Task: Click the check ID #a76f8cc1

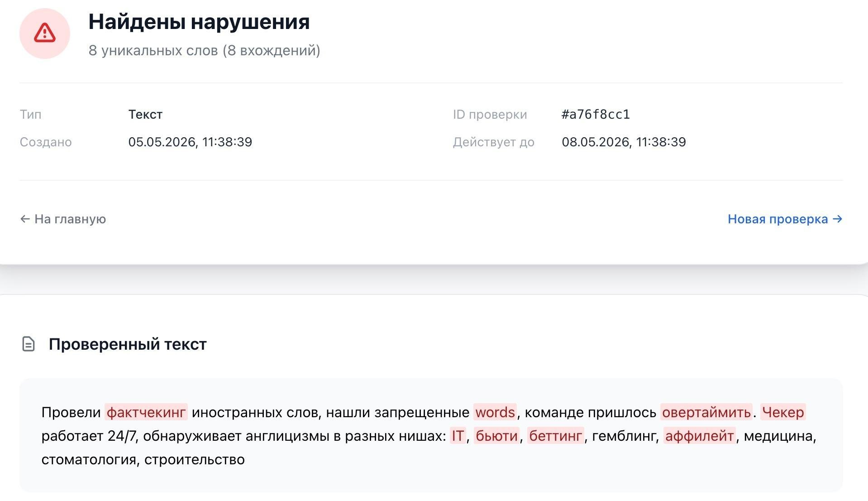Action: [596, 114]
